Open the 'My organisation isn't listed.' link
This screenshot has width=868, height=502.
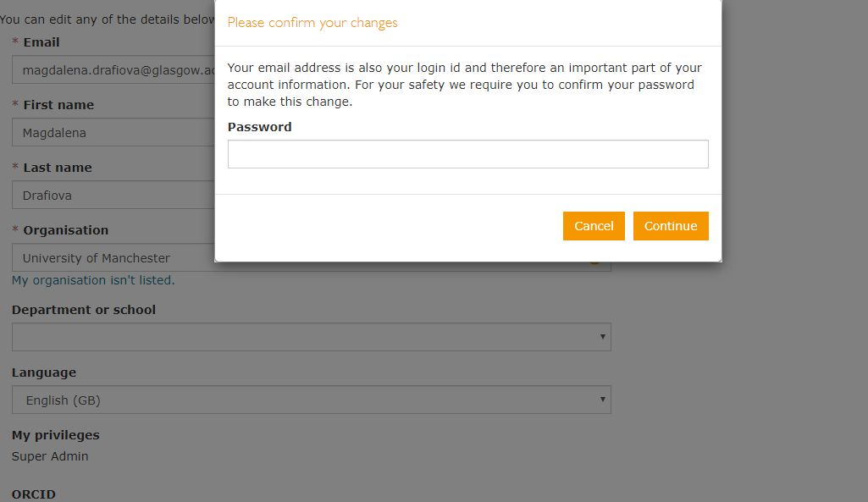pos(93,280)
